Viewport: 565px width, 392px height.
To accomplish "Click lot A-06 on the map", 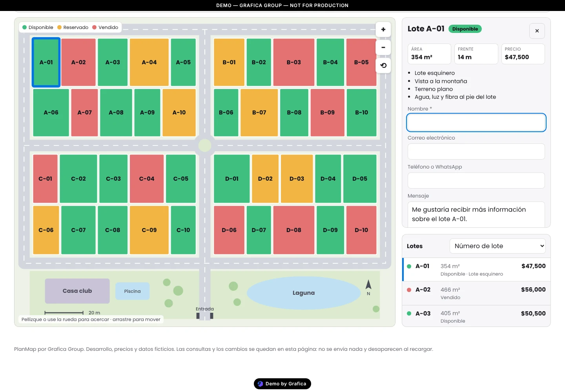I will [51, 113].
